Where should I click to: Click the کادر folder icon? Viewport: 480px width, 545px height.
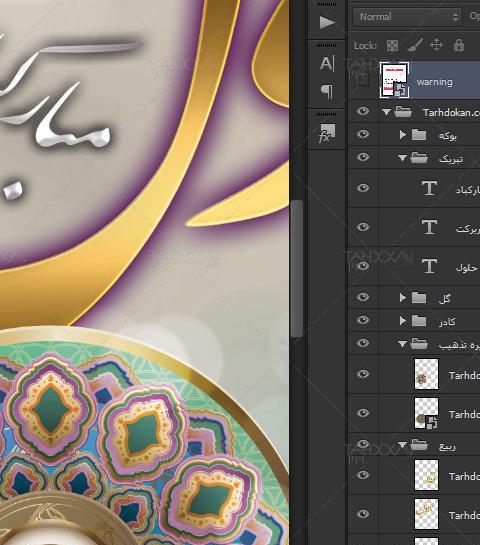[419, 321]
